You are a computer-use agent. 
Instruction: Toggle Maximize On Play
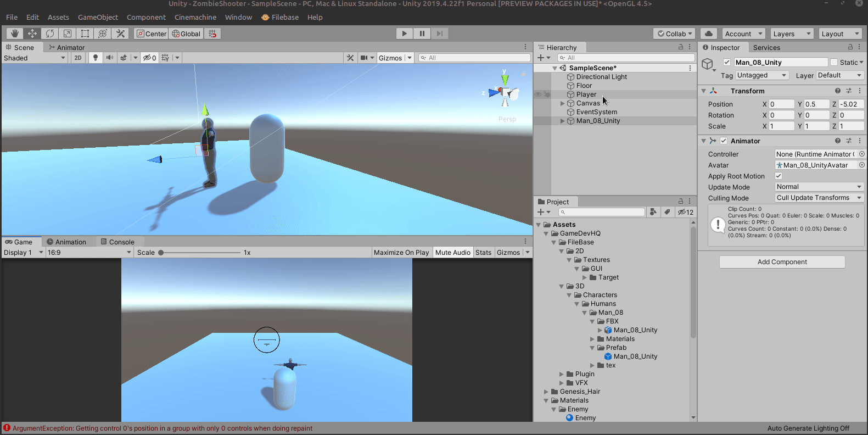401,253
